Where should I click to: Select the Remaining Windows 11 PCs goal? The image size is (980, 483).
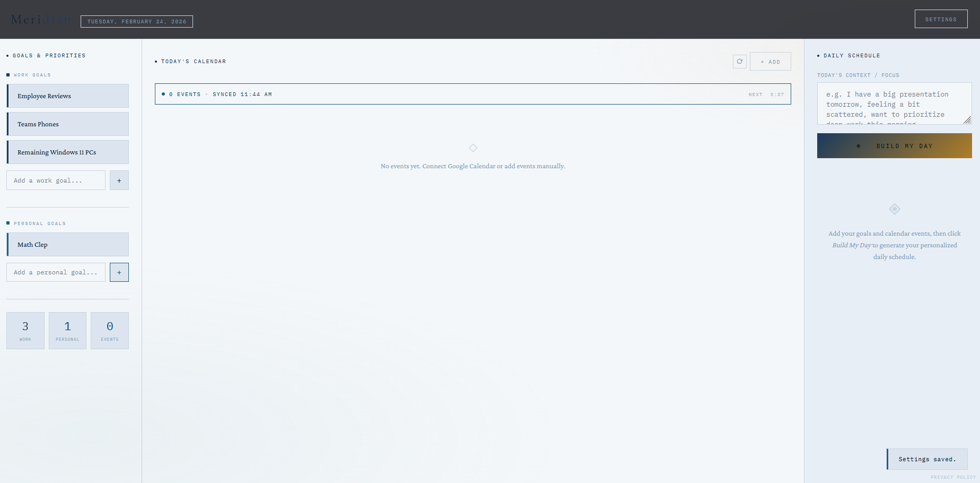[67, 152]
